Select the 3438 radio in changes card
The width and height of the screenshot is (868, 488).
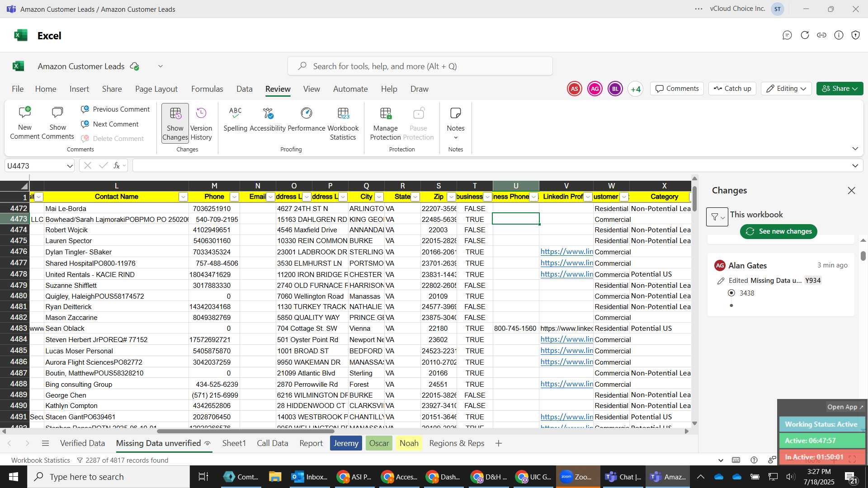click(x=731, y=293)
